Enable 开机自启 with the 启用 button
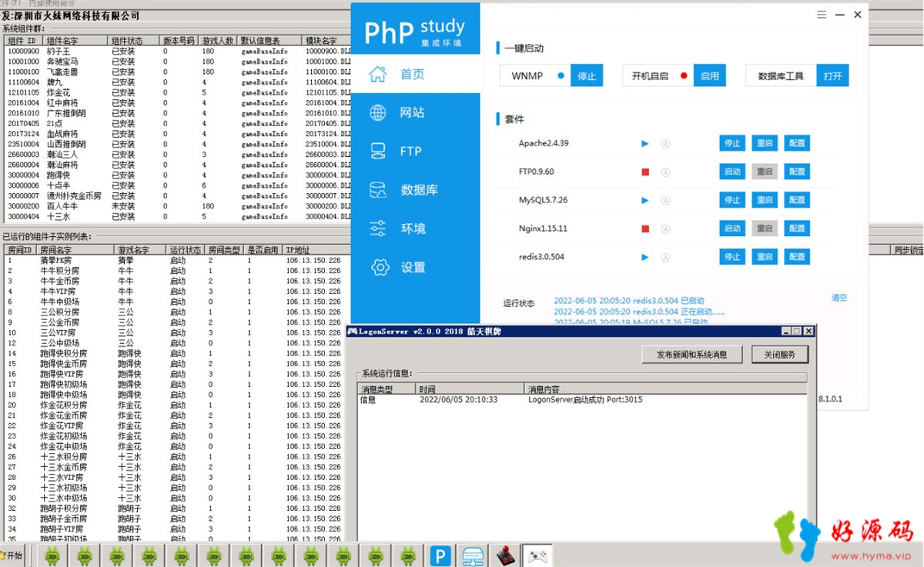This screenshot has height=567, width=924. [x=710, y=75]
